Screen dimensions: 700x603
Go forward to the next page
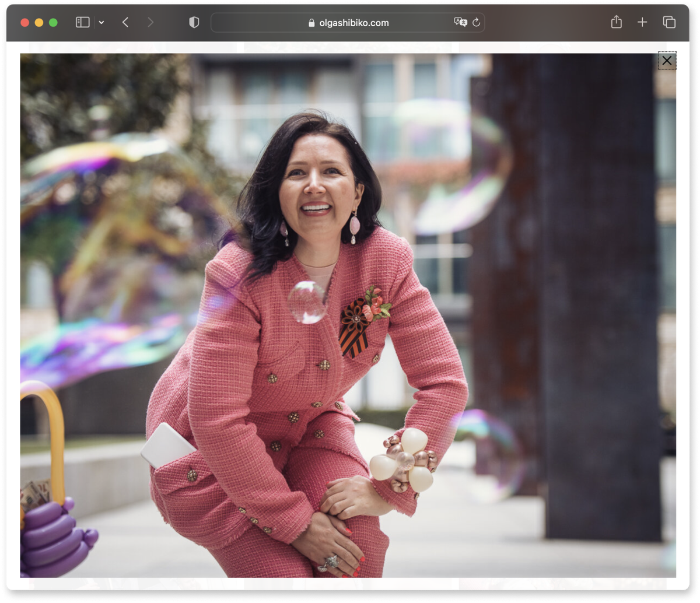tap(150, 22)
